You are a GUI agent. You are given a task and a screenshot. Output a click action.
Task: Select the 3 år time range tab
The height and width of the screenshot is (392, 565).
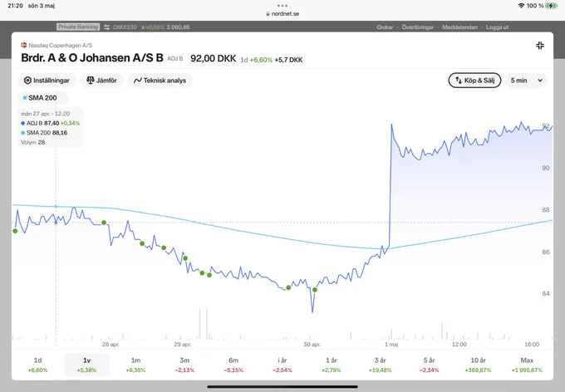click(381, 365)
